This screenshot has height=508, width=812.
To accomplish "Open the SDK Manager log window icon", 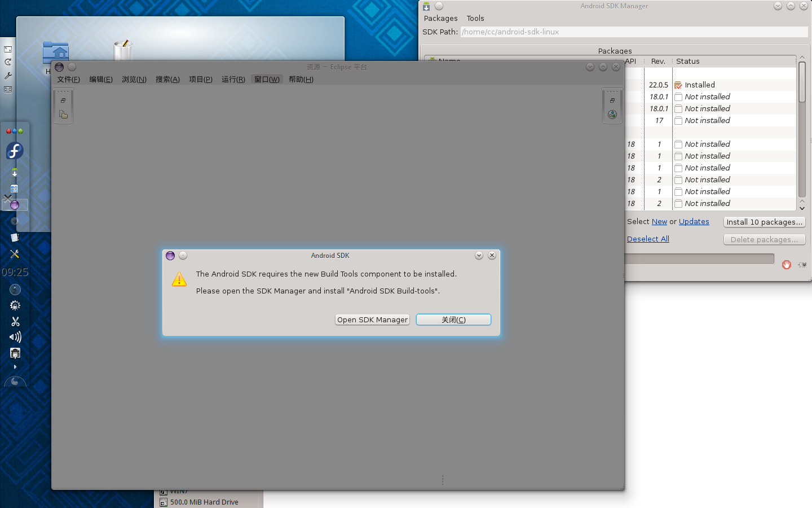I will tap(802, 265).
